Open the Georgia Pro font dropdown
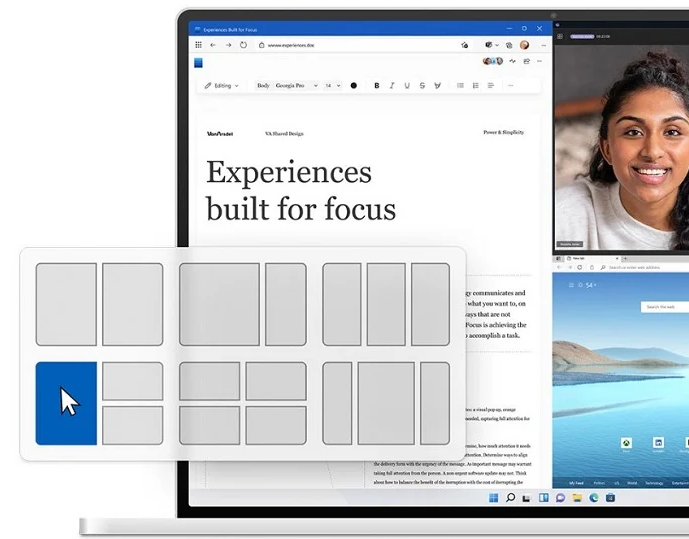Viewport: 689px width, 539px height. [x=296, y=86]
